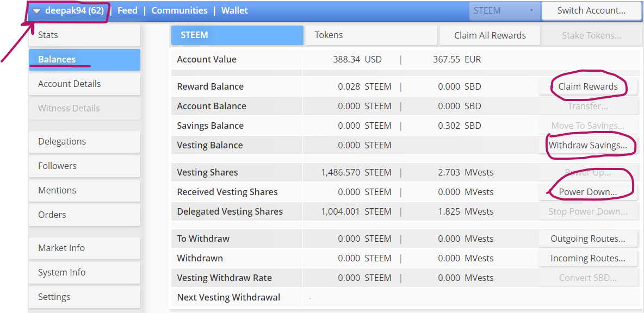Show the Followers list
Viewport: 644px width, 313px height.
84,166
